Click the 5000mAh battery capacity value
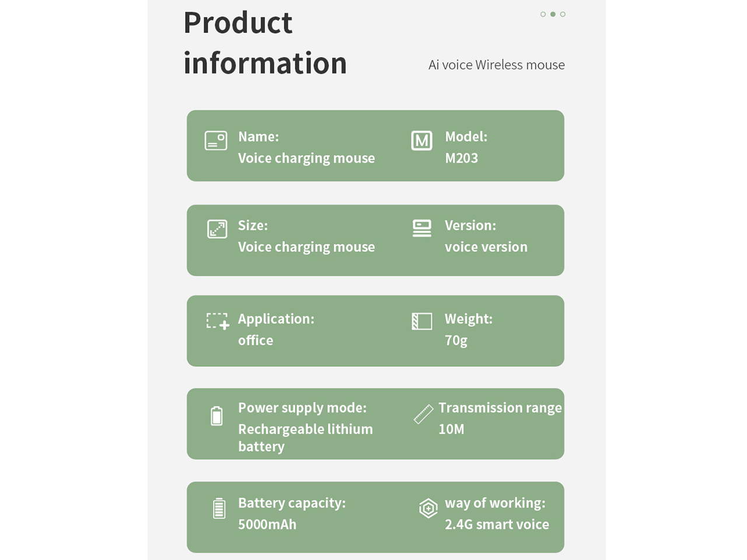747x560 pixels. pos(267,524)
